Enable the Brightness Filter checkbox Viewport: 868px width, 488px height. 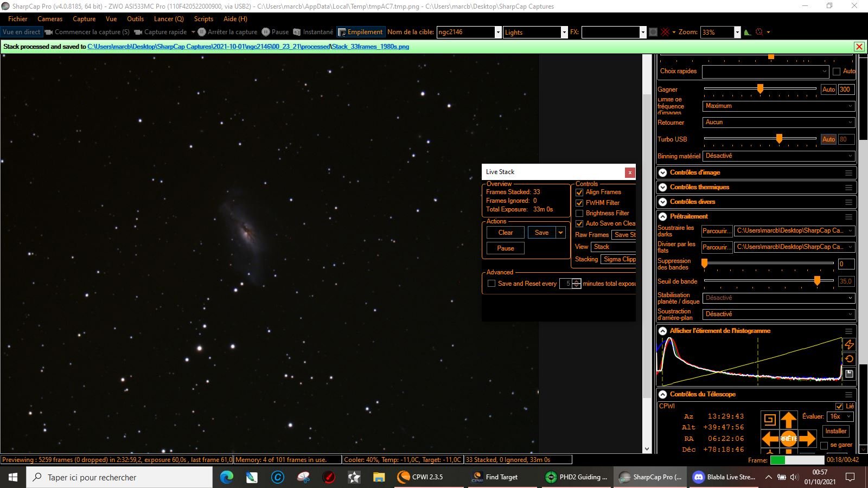pos(579,213)
